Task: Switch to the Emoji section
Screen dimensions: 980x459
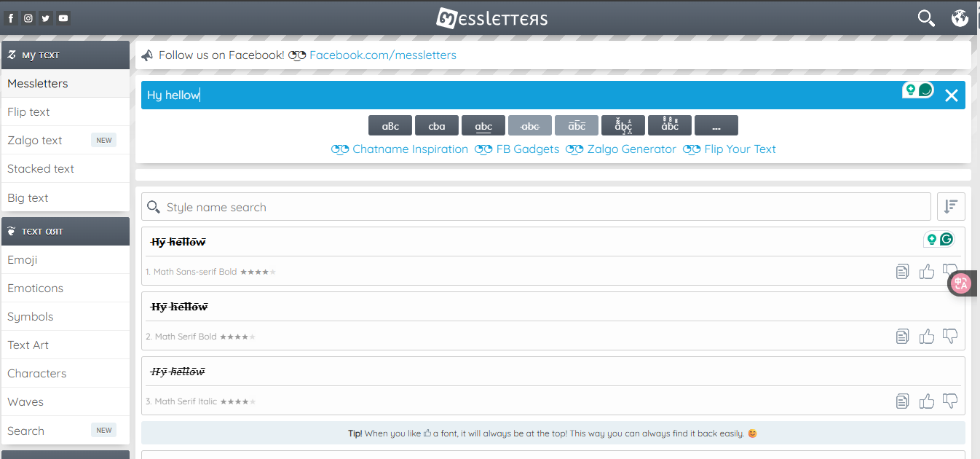Action: click(23, 259)
